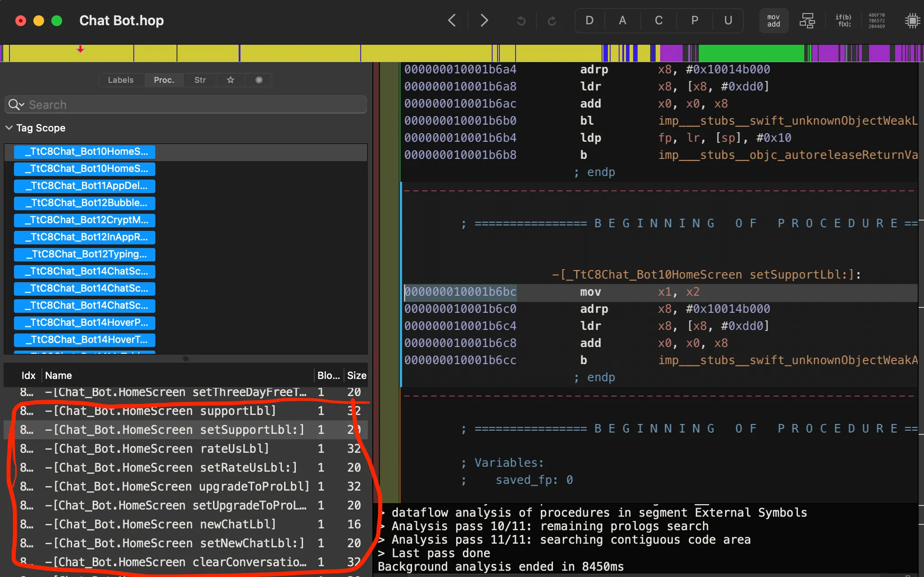
Task: Toggle the star/bookmark icon in sidebar
Action: tap(230, 79)
